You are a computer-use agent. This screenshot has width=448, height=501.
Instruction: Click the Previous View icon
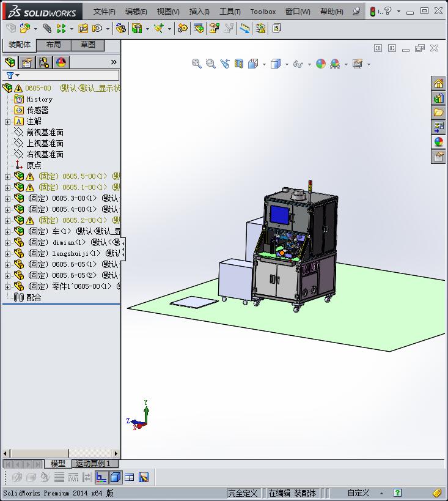click(225, 64)
